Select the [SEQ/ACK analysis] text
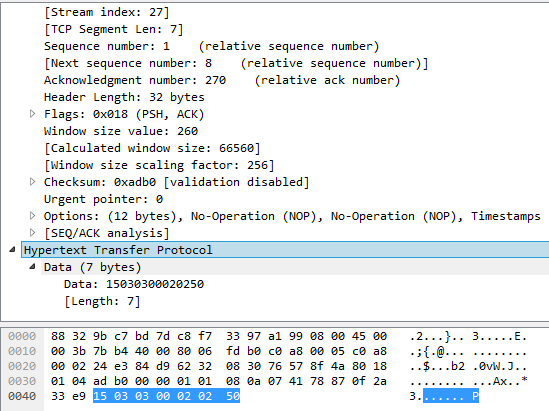 click(106, 233)
